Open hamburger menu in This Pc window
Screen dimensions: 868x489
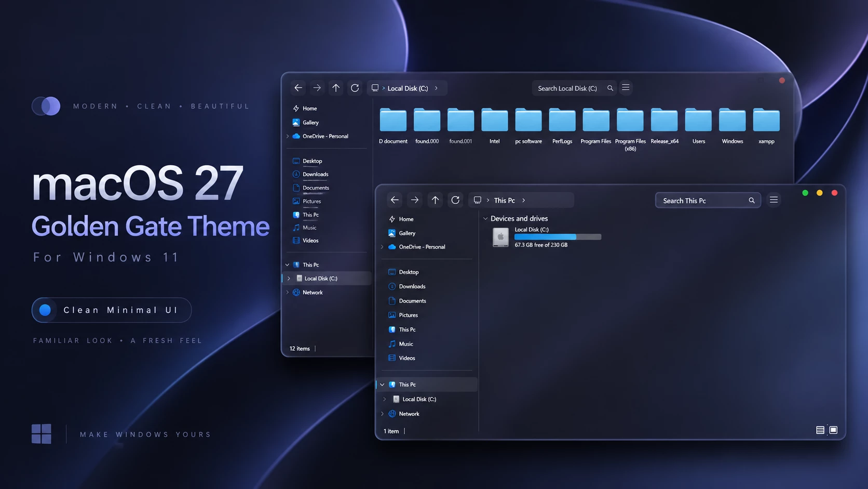click(774, 200)
